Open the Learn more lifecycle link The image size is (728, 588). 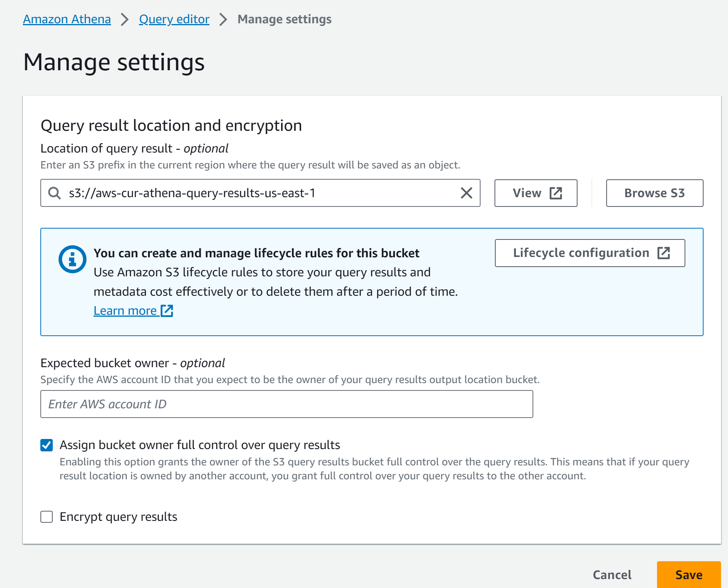click(125, 310)
